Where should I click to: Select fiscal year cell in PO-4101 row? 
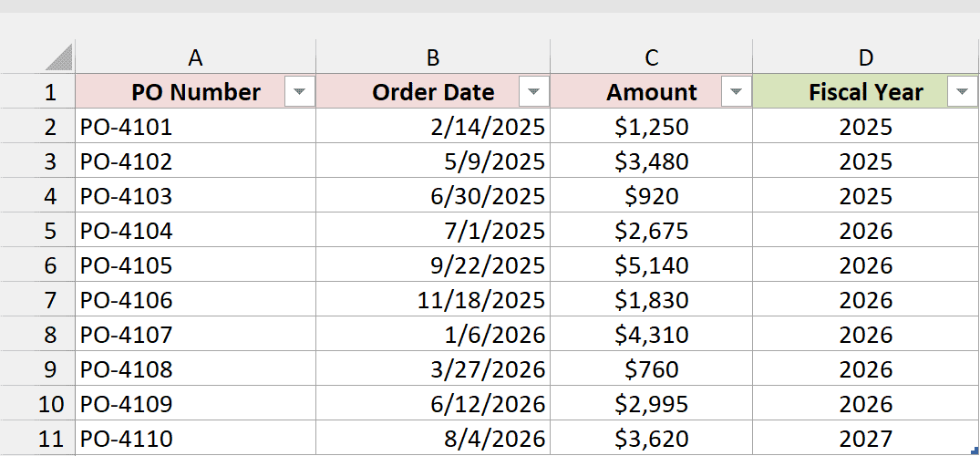pyautogui.click(x=866, y=127)
